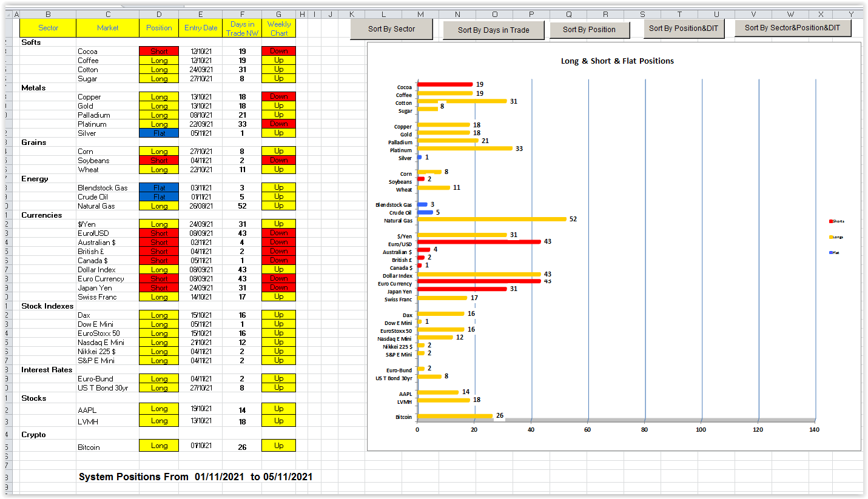Click the Shorts legend entry
The height and width of the screenshot is (499, 868).
(x=836, y=221)
